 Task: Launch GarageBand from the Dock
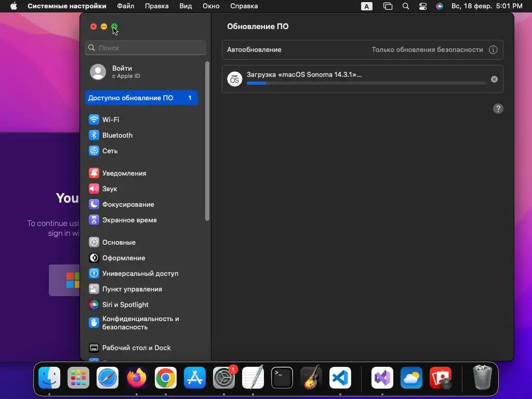[x=311, y=377]
